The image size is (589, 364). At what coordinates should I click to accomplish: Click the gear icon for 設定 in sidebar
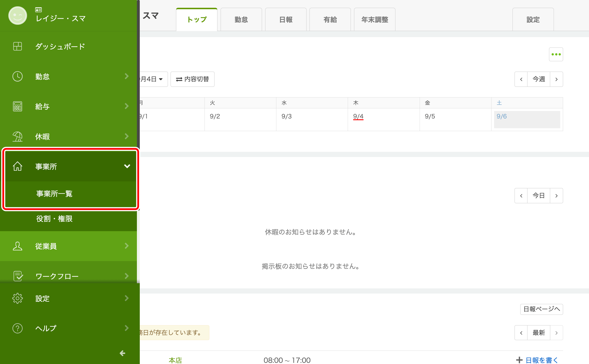18,298
